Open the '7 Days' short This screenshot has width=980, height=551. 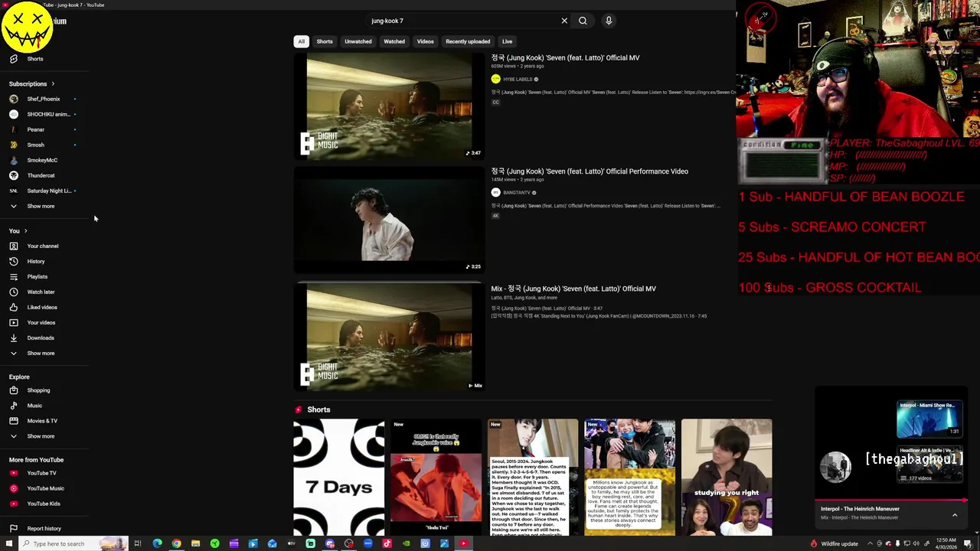point(338,477)
